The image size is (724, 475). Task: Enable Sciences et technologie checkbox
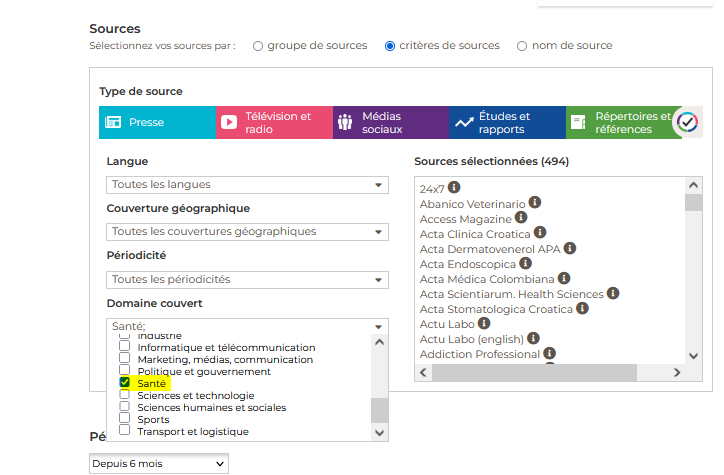pyautogui.click(x=125, y=395)
